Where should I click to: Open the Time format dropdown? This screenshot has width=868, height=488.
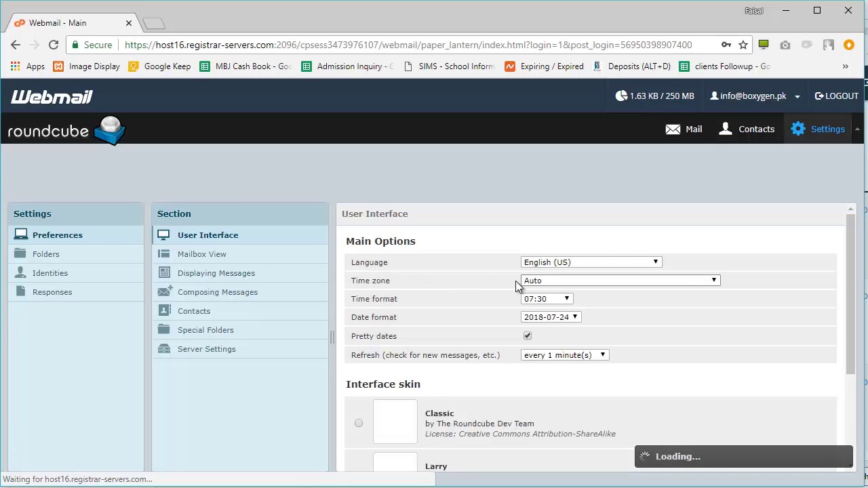(547, 298)
